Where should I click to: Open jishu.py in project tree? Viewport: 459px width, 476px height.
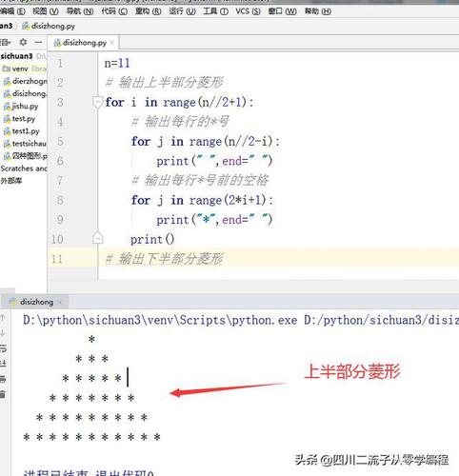pyautogui.click(x=21, y=106)
